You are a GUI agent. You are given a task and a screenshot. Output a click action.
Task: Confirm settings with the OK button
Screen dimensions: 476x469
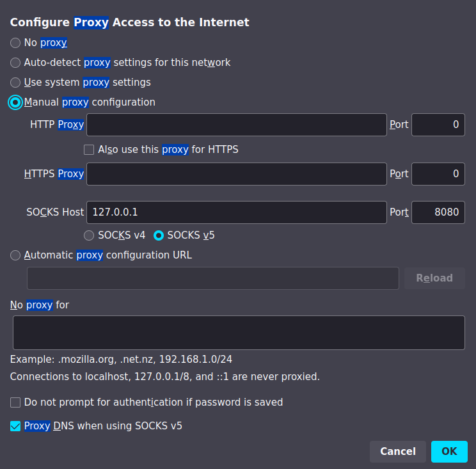tap(449, 452)
